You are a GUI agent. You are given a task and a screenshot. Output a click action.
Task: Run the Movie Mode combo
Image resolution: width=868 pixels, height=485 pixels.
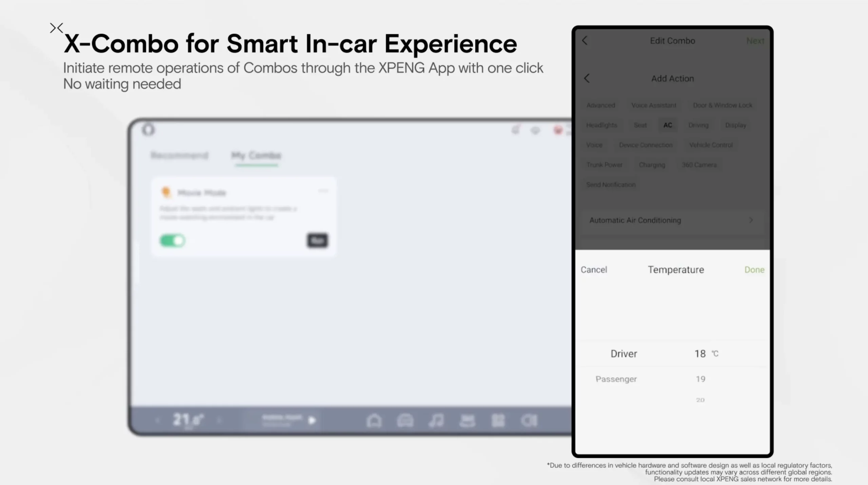[317, 241]
